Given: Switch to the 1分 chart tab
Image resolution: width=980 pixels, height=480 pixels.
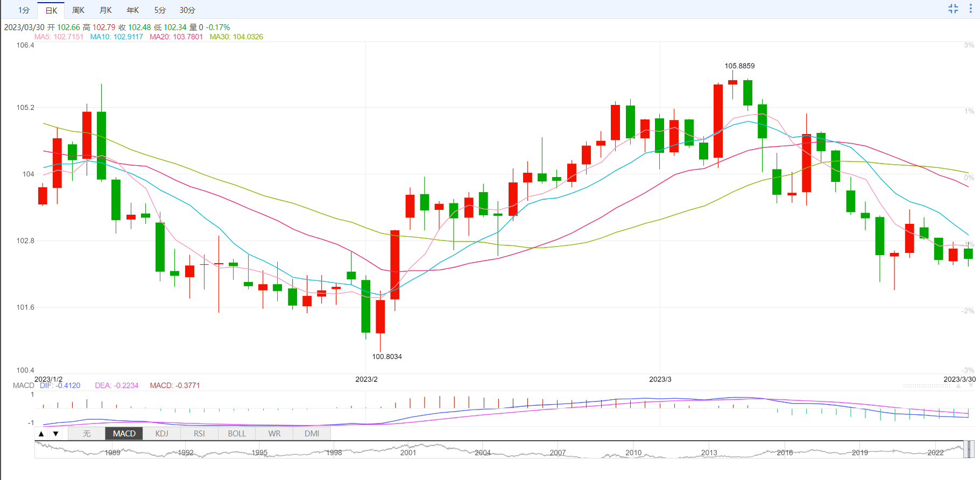Looking at the screenshot, I should coord(24,10).
